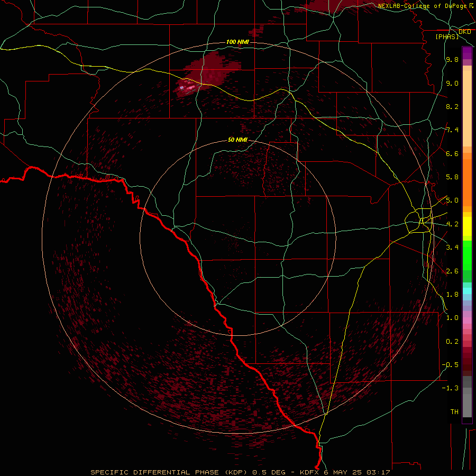The image size is (476, 476).
Task: Click the [PHAS] label above the scale
Action: (447, 36)
